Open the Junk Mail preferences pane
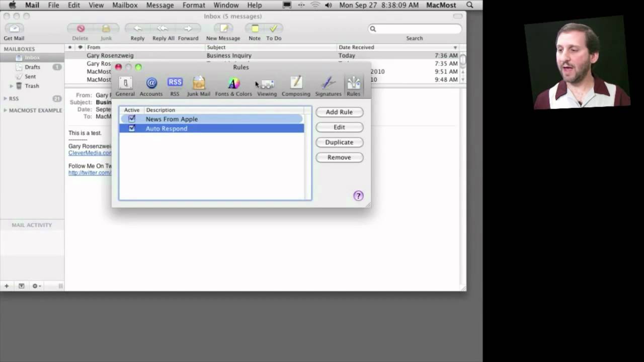644x362 pixels. pos(199,86)
